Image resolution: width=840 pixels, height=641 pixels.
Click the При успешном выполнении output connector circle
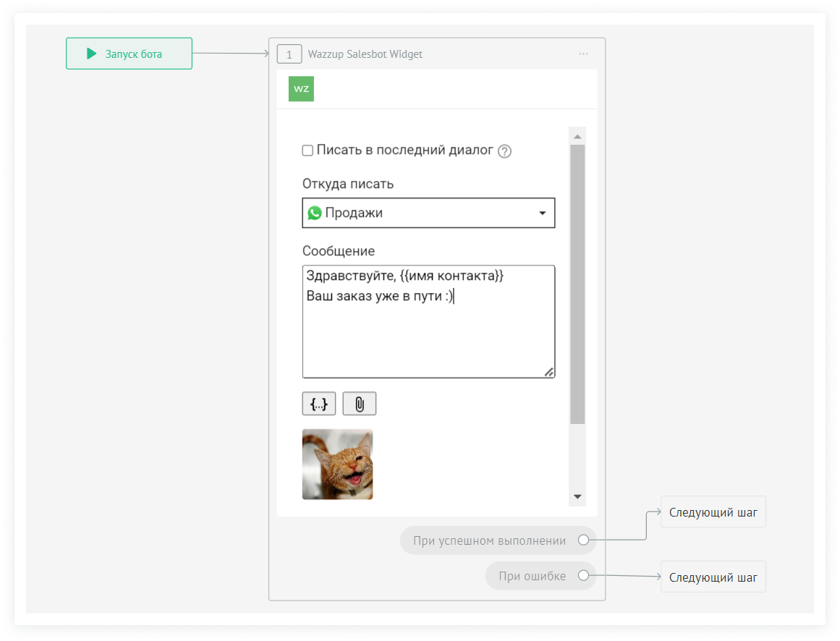[583, 540]
